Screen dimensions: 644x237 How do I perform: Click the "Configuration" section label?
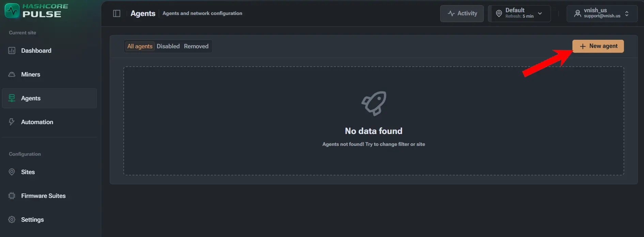25,154
